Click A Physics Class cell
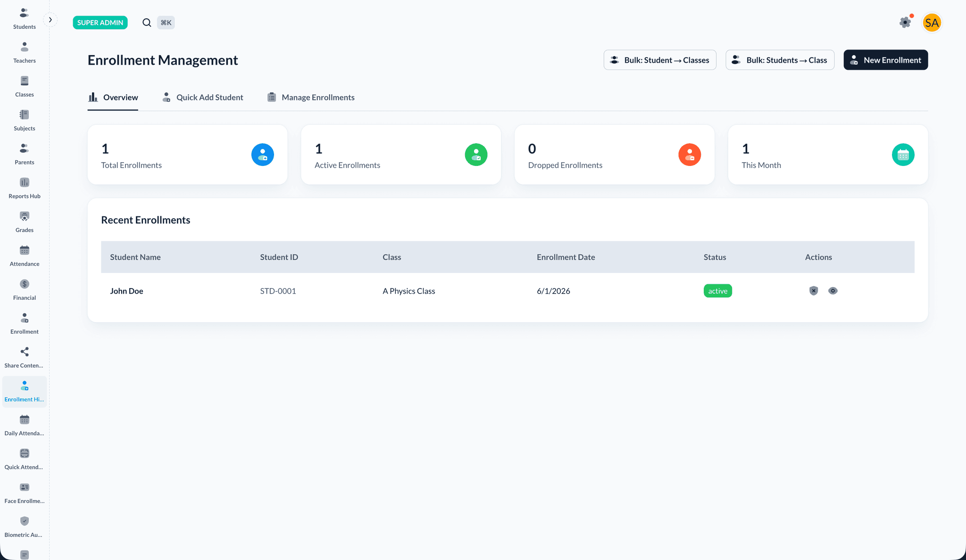The width and height of the screenshot is (966, 560). pyautogui.click(x=408, y=291)
